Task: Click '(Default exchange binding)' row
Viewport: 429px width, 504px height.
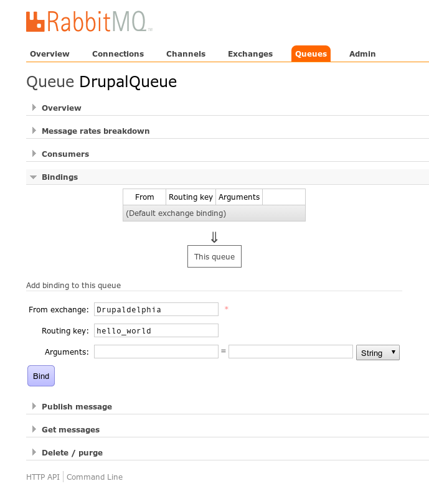Action: coord(214,213)
